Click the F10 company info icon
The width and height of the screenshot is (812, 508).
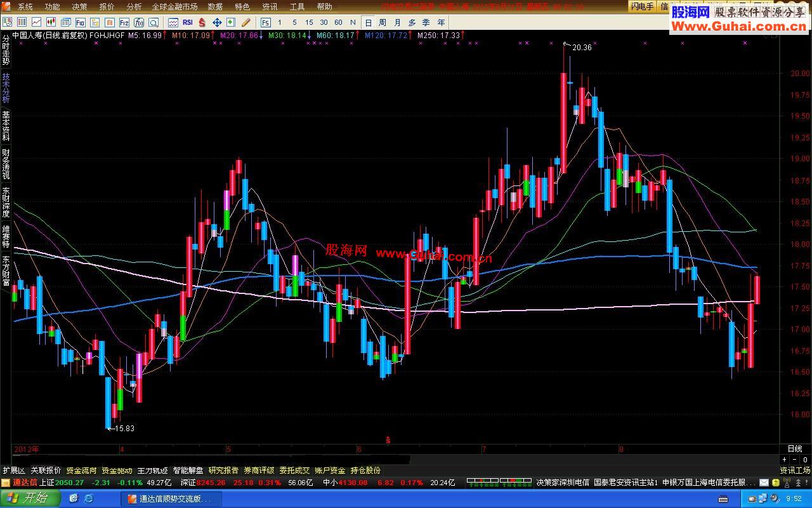(x=80, y=22)
